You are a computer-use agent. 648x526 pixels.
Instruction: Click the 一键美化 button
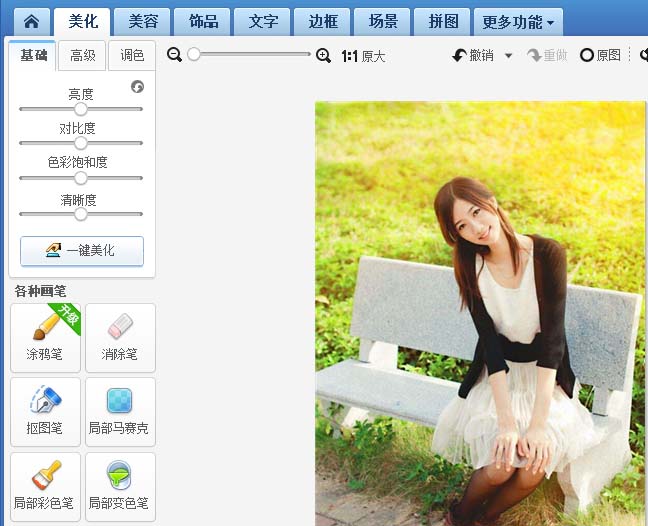(x=82, y=251)
